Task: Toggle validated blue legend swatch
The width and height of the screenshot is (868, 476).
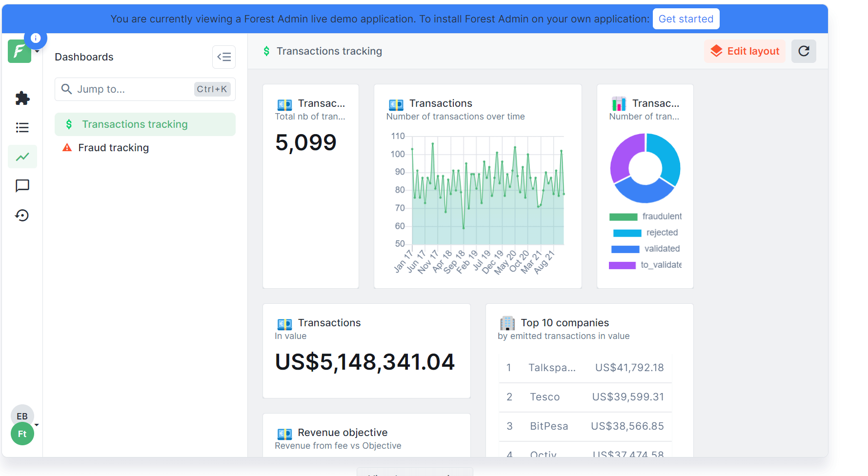Action: coord(625,249)
